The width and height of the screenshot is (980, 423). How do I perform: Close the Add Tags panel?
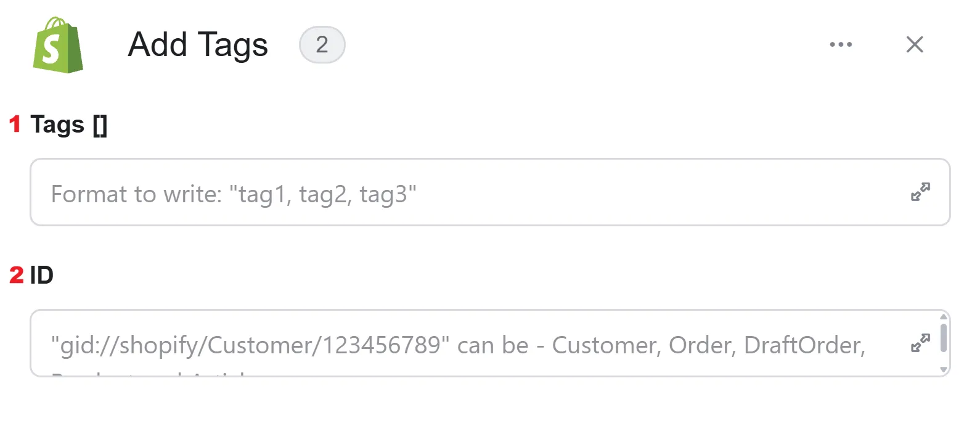915,44
